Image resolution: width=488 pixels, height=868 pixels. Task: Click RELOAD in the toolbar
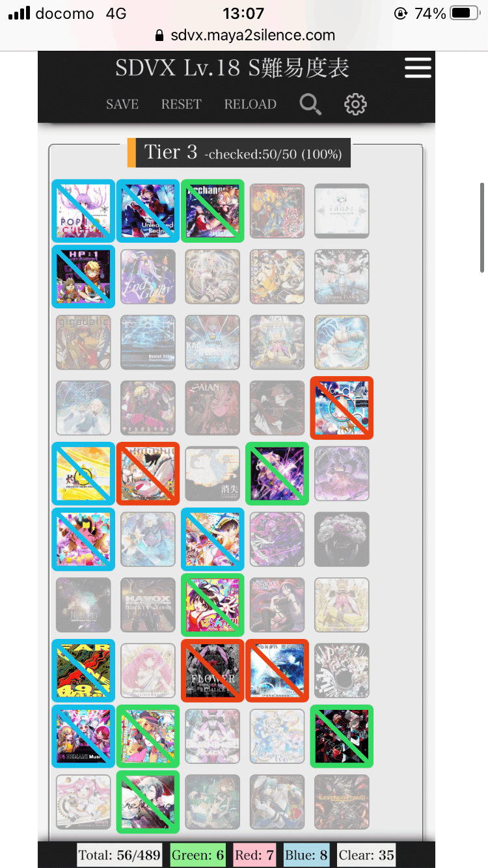[251, 104]
